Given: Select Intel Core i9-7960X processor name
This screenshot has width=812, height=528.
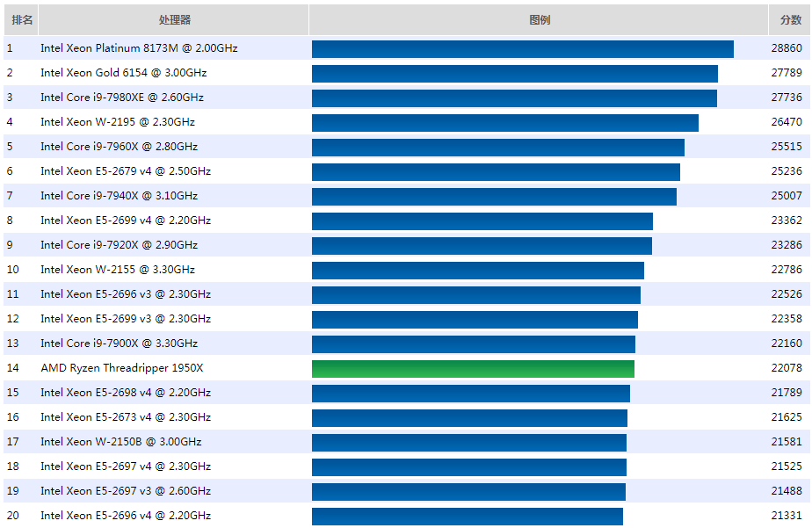Looking at the screenshot, I should point(119,147).
